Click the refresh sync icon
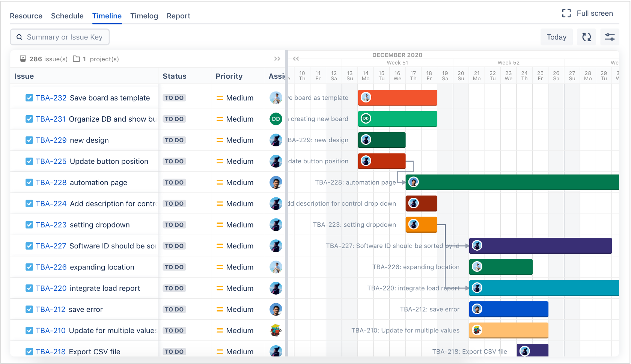 coord(586,37)
